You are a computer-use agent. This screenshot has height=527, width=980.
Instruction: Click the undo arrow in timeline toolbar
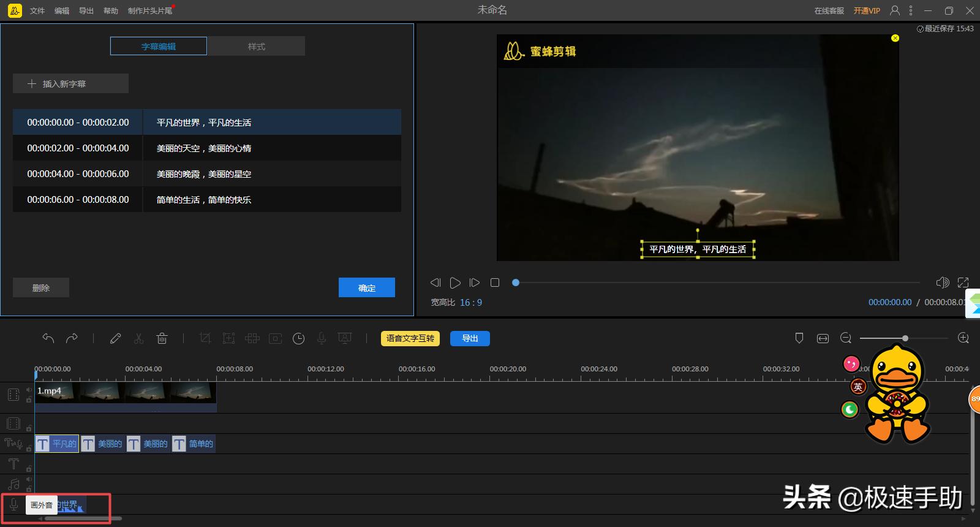(48, 338)
